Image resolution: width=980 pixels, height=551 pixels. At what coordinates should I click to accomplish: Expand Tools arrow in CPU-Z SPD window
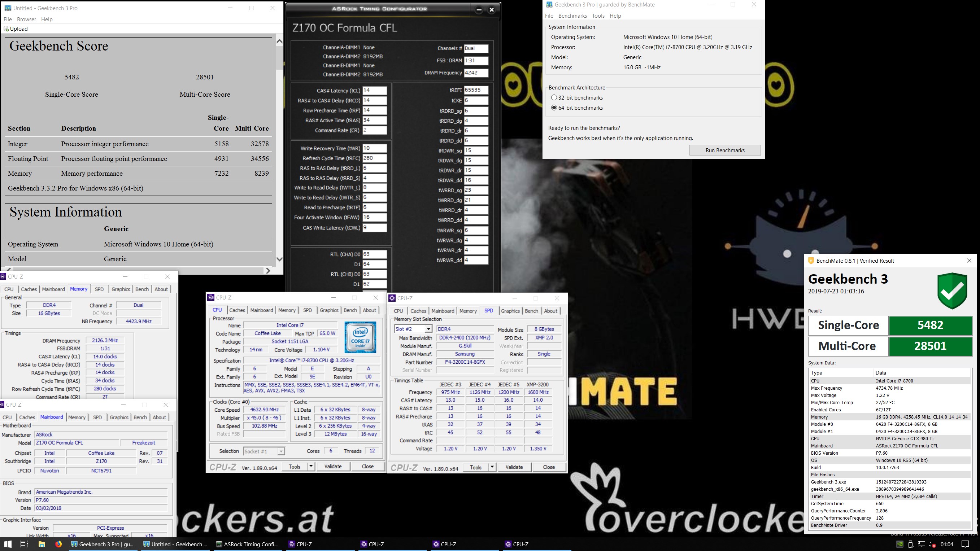pyautogui.click(x=492, y=467)
